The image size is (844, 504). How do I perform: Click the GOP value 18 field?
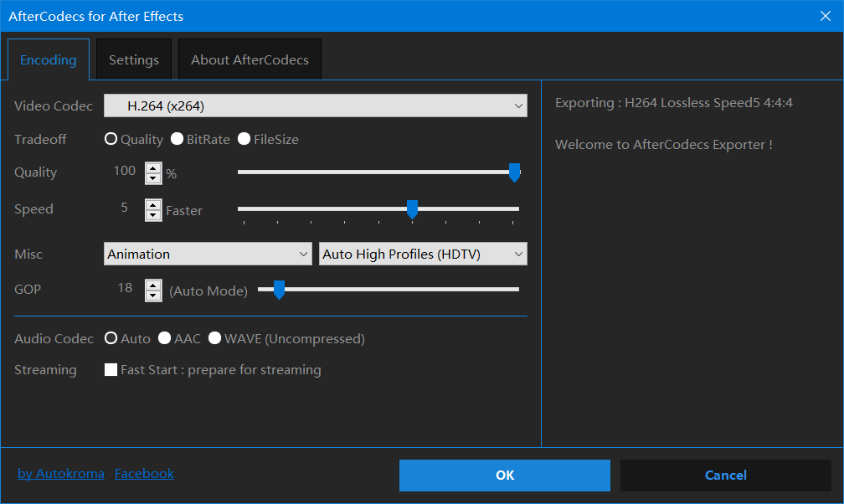click(125, 288)
